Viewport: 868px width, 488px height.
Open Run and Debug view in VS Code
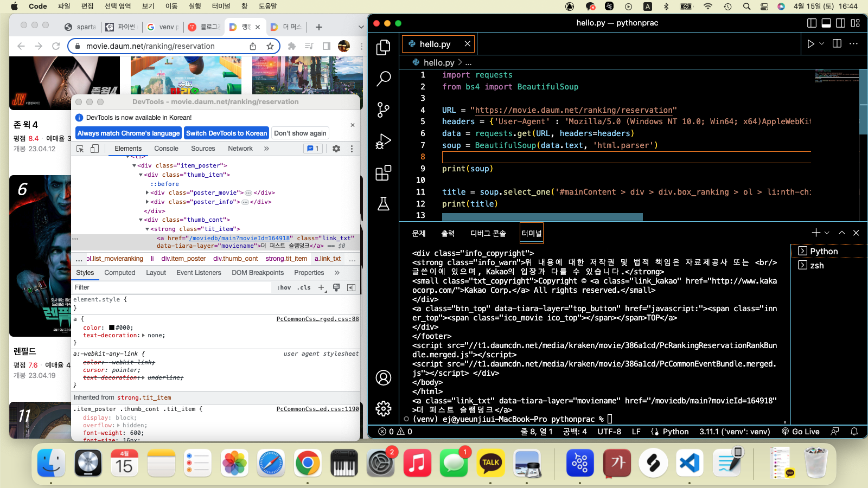coord(384,142)
